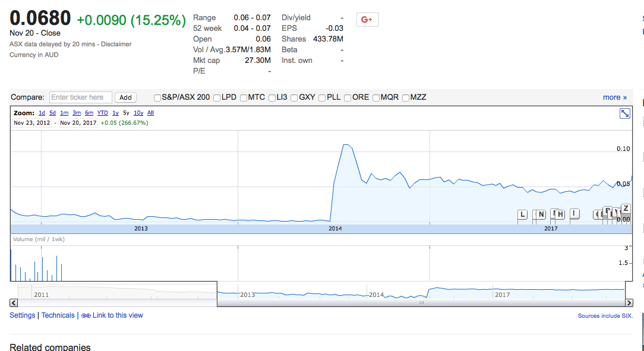Open the I news flag on chart
644x351 pixels.
(574, 214)
